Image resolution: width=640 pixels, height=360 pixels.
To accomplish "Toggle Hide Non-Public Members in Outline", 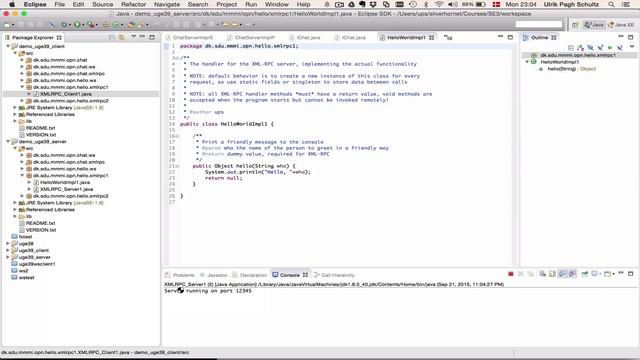I will point(610,48).
